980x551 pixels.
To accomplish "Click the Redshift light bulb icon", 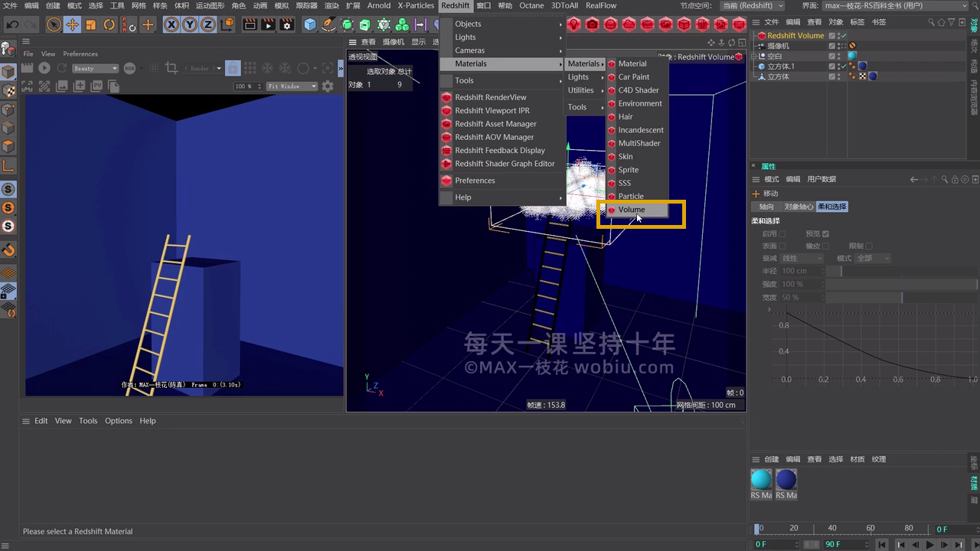I will [x=573, y=24].
